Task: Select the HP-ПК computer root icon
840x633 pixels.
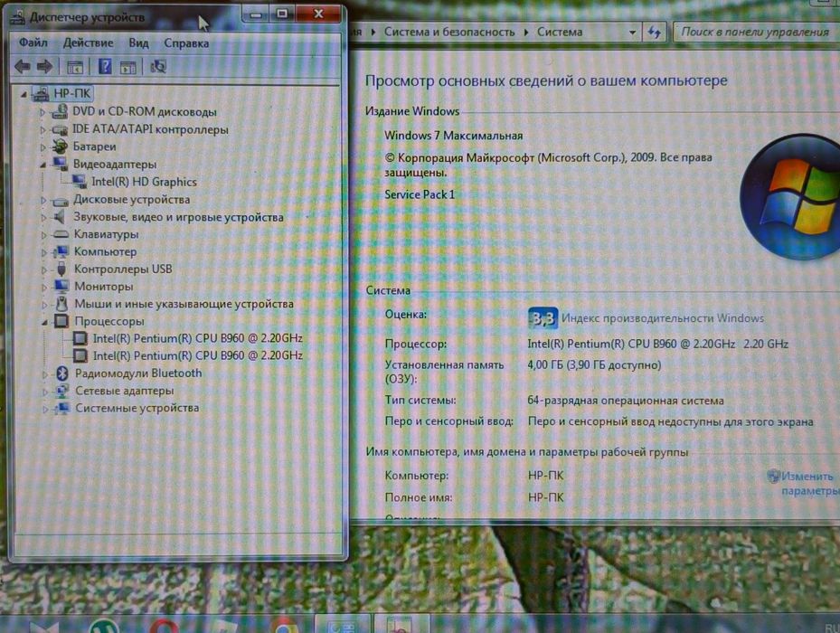Action: click(41, 94)
